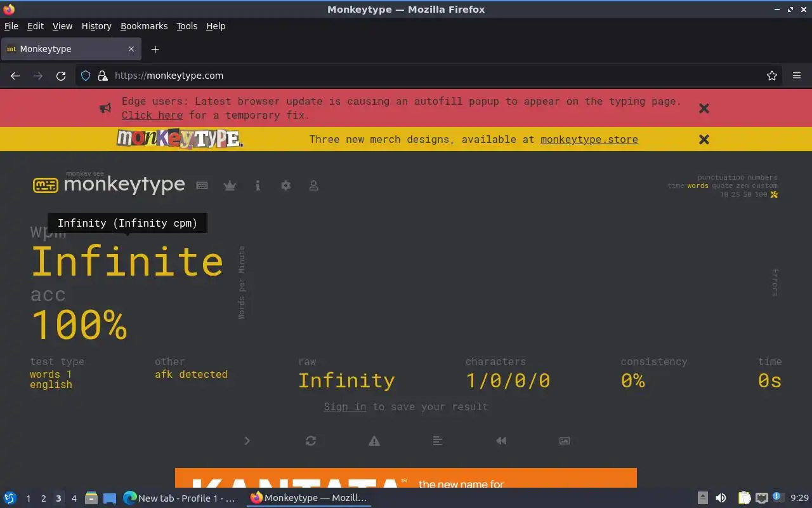Open the leaderboards crown icon
The height and width of the screenshot is (508, 812).
click(230, 185)
